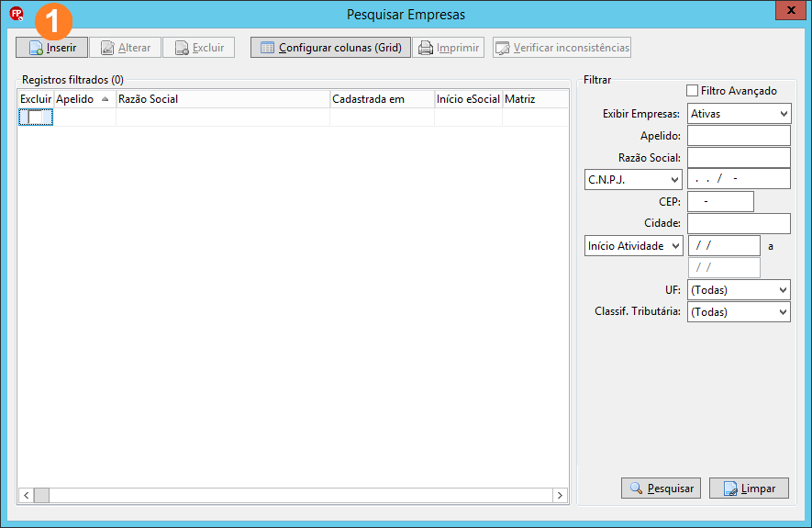
Task: Click the grid's right scroll arrow
Action: coord(560,495)
